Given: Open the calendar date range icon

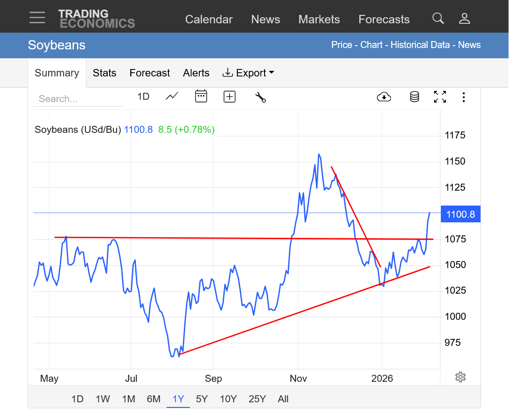Looking at the screenshot, I should 201,96.
